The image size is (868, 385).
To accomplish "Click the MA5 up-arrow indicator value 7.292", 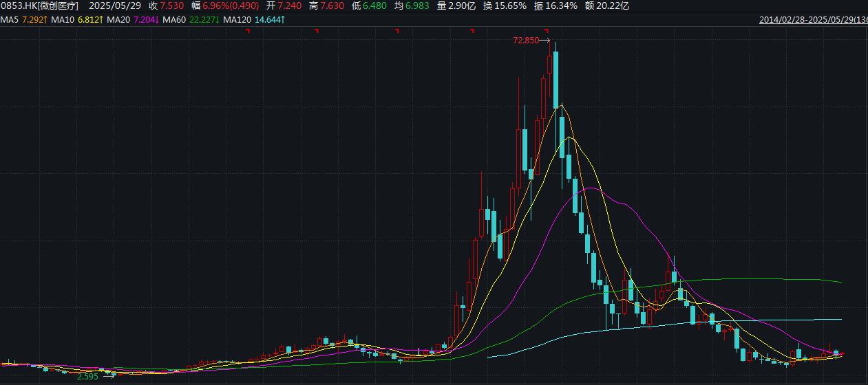I will [x=34, y=20].
